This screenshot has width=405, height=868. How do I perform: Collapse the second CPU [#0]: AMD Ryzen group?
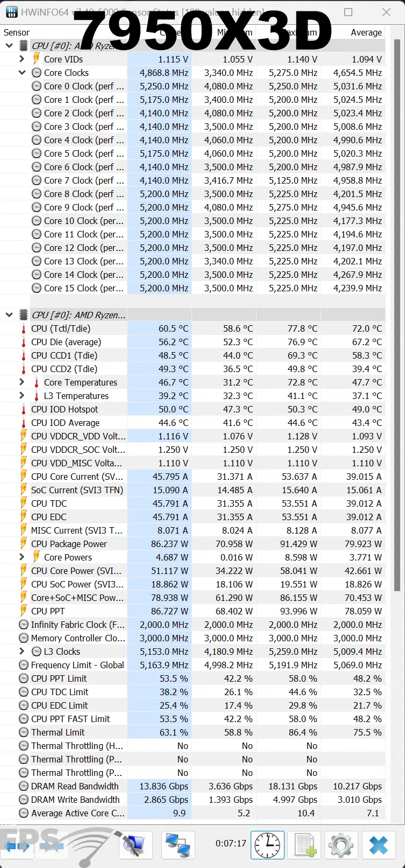pyautogui.click(x=9, y=315)
